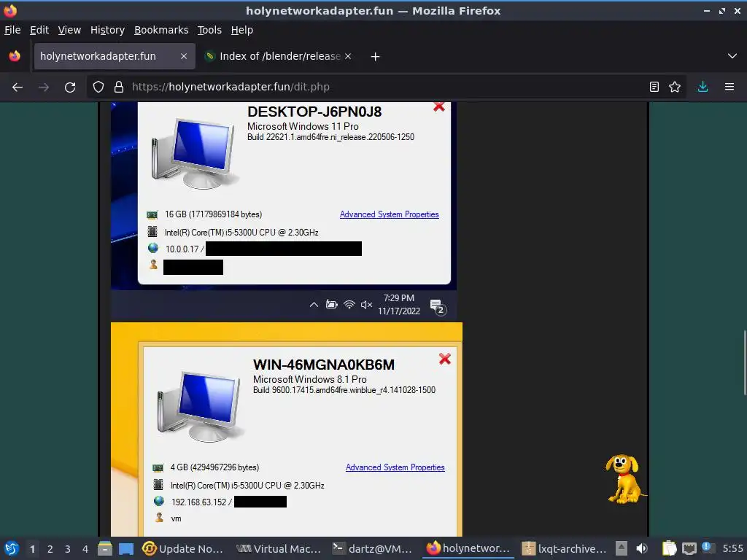
Task: Open the Firefox hamburger menu
Action: 729,87
